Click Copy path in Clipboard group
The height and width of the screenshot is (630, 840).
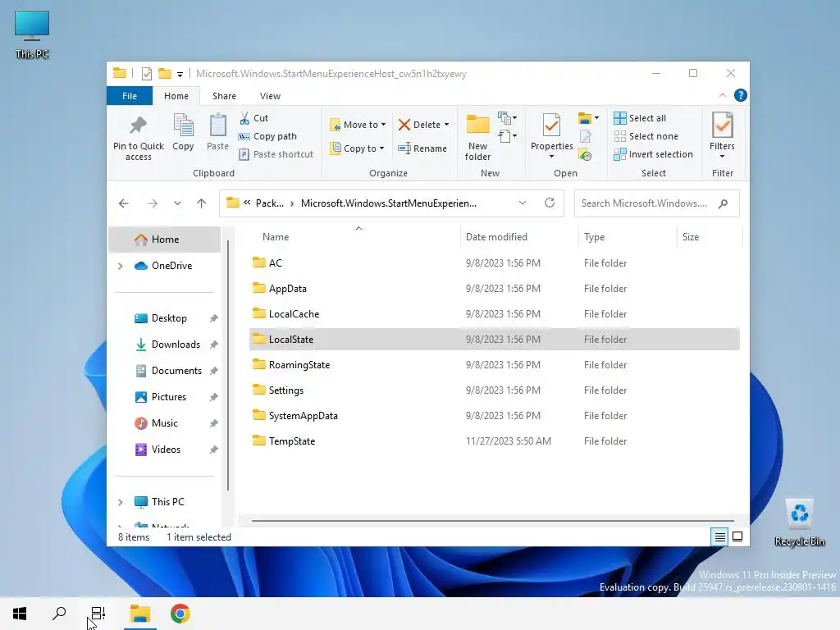[268, 136]
